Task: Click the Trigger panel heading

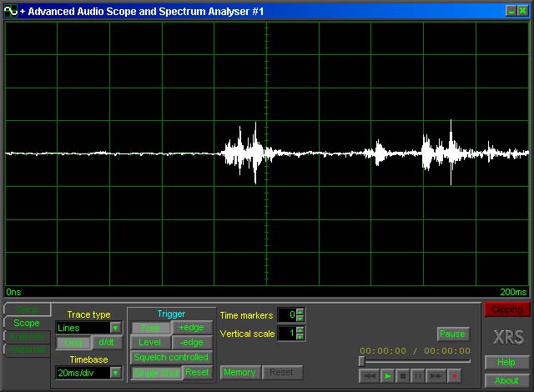Action: point(171,314)
